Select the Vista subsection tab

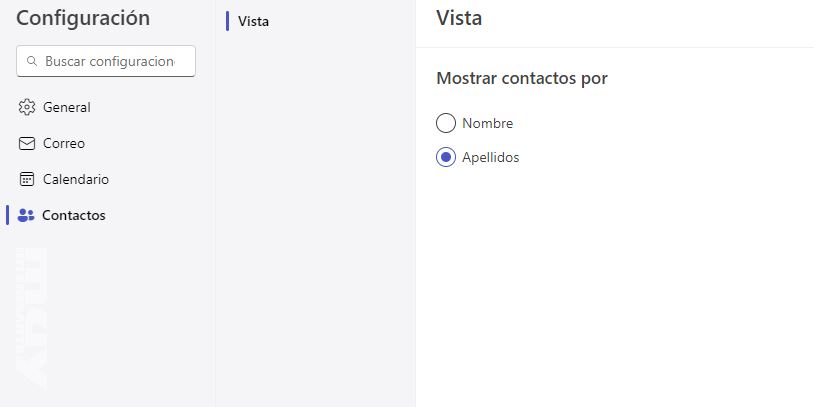click(x=254, y=21)
